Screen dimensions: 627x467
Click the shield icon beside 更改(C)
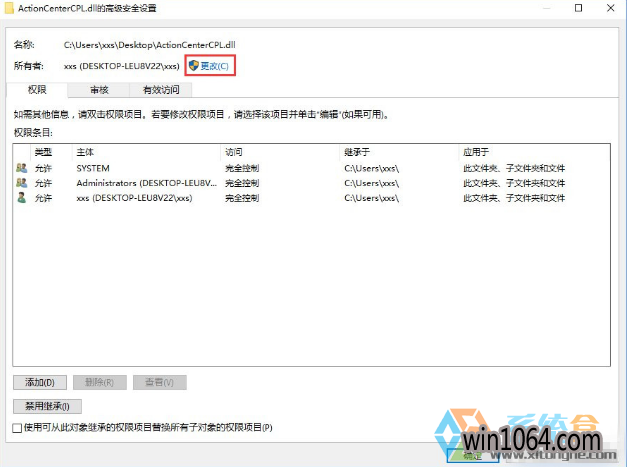[194, 66]
